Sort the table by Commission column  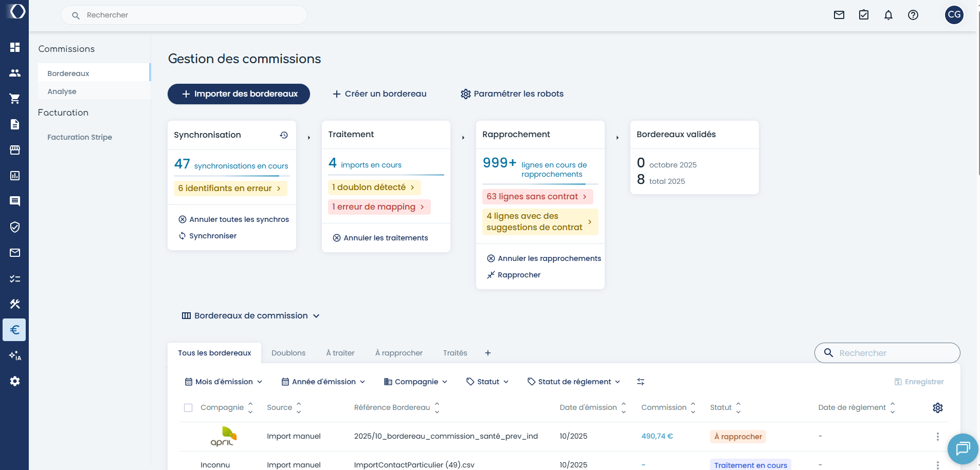694,407
